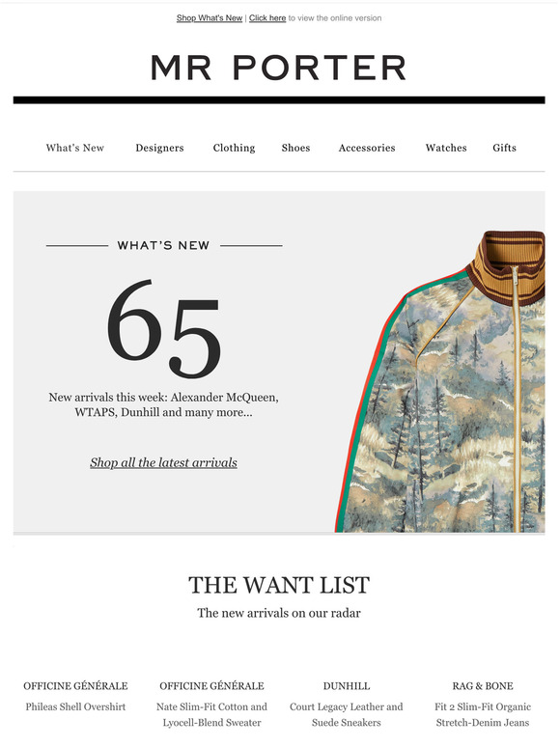
Task: Click the camo track jacket image
Action: pos(440,381)
